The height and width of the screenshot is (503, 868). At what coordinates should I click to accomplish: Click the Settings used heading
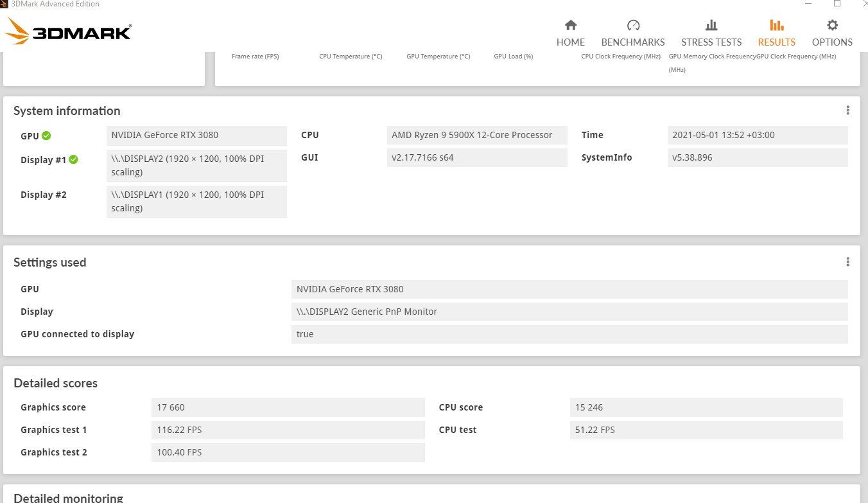50,262
